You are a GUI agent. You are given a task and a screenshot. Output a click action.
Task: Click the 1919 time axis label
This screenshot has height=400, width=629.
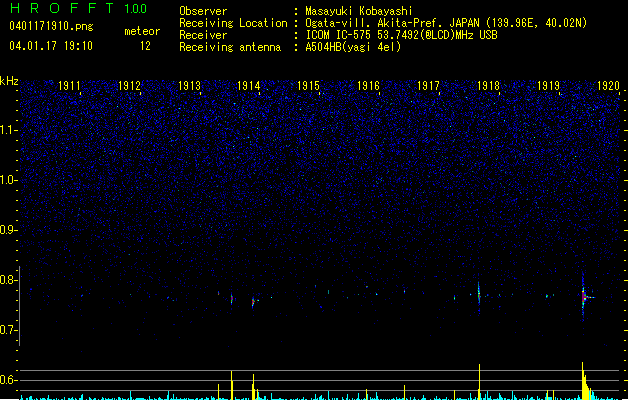tap(548, 86)
